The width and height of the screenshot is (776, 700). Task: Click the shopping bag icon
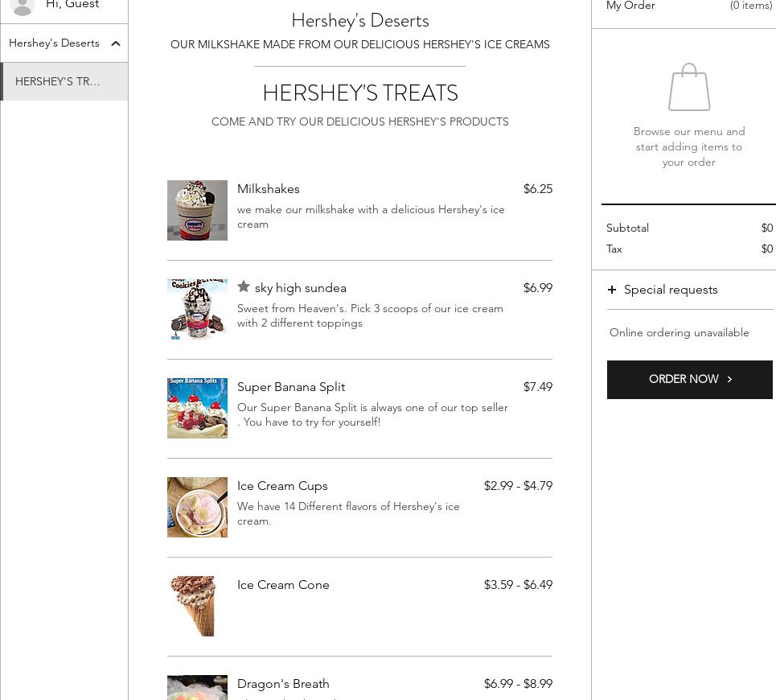tap(689, 88)
